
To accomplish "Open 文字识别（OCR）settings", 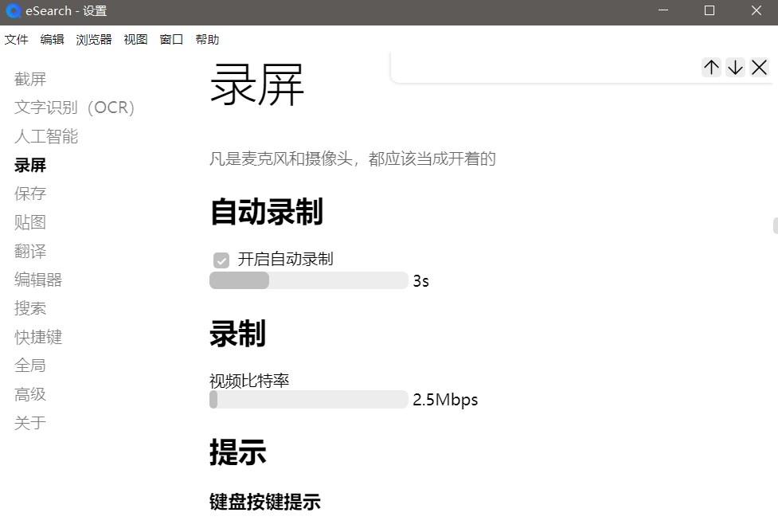I will (74, 108).
